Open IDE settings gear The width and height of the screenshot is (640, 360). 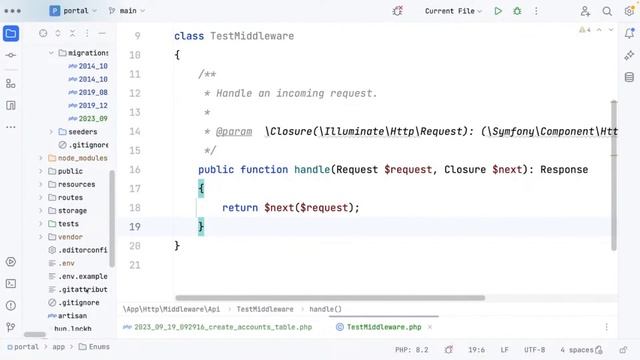(x=629, y=11)
